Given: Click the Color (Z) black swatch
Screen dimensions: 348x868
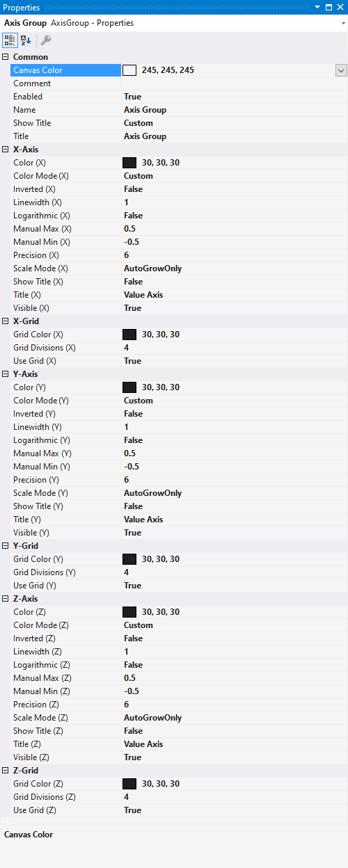Looking at the screenshot, I should (129, 612).
